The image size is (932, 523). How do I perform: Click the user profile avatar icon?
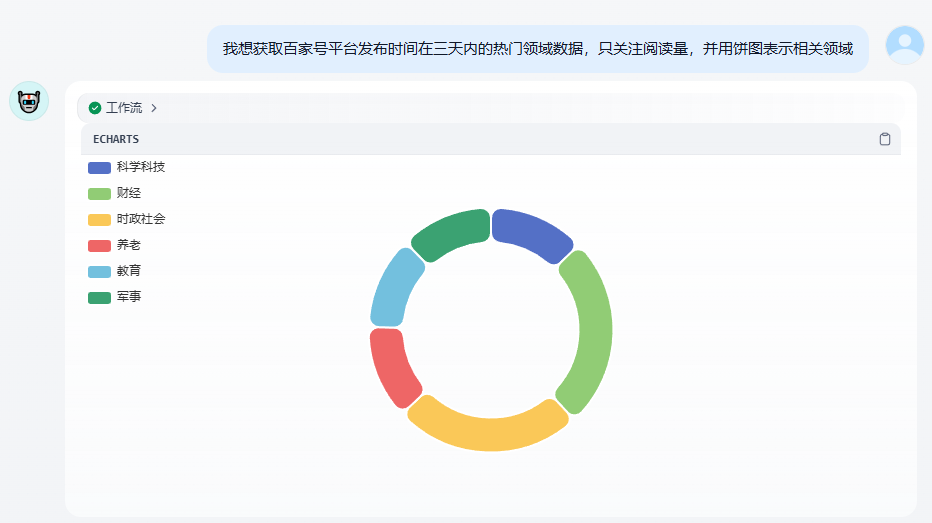(x=905, y=45)
